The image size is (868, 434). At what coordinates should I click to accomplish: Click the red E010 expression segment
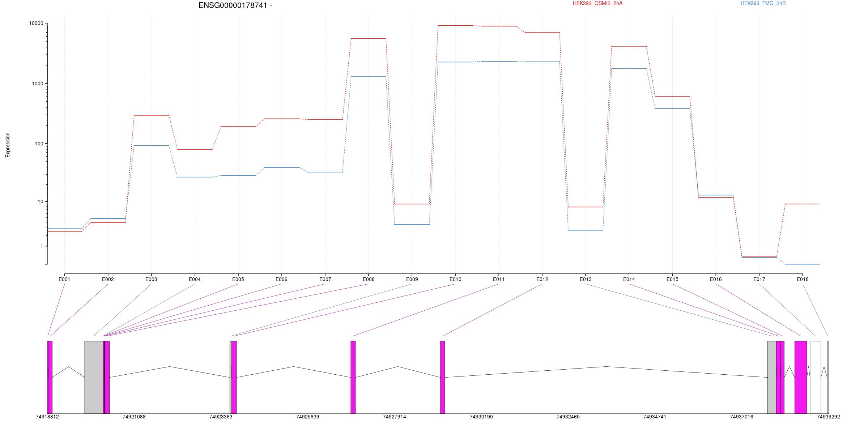coord(455,26)
